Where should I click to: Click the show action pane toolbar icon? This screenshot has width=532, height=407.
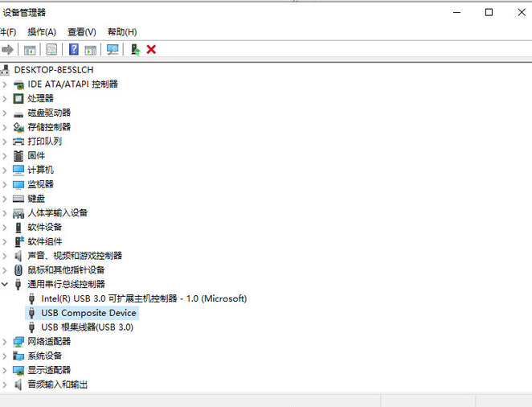pos(90,50)
